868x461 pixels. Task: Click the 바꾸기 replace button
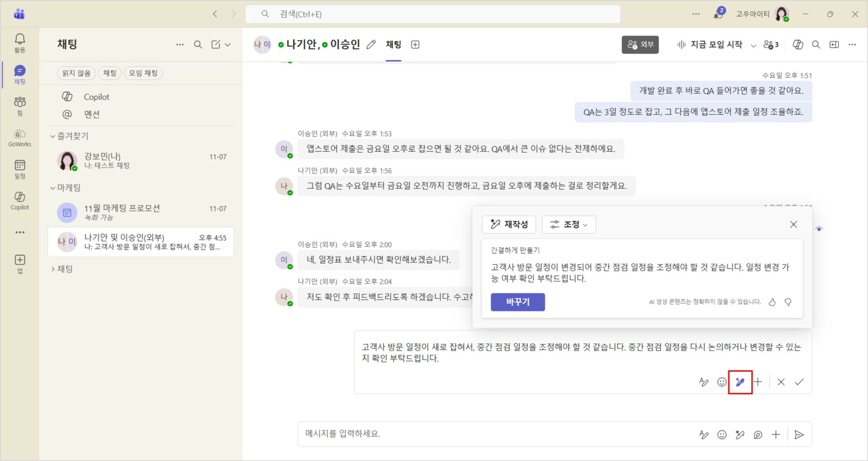(517, 302)
